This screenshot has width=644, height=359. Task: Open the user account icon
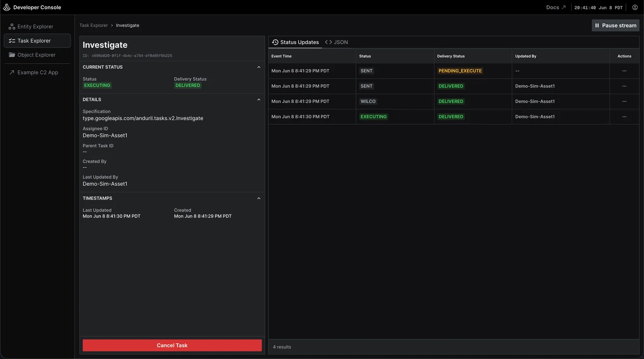635,7
